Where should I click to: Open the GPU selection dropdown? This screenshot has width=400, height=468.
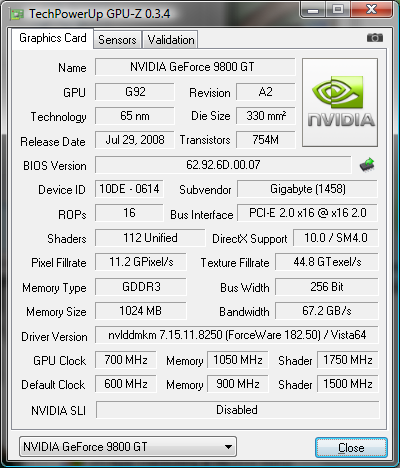(x=128, y=447)
